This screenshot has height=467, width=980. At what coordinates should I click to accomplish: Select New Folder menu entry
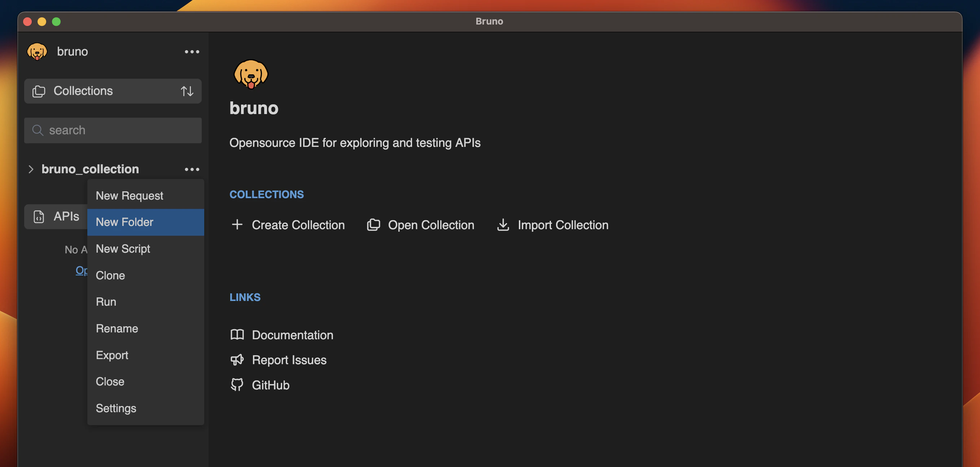(124, 222)
